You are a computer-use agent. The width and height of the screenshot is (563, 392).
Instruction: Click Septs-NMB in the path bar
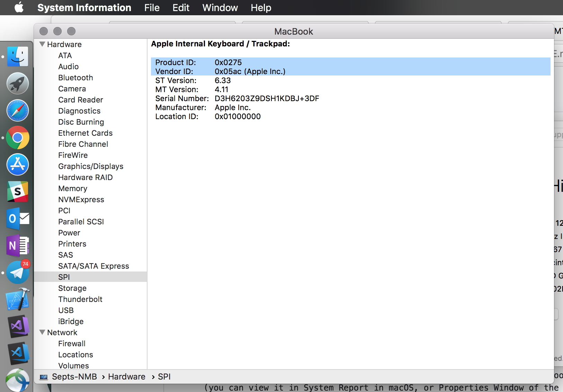point(74,377)
